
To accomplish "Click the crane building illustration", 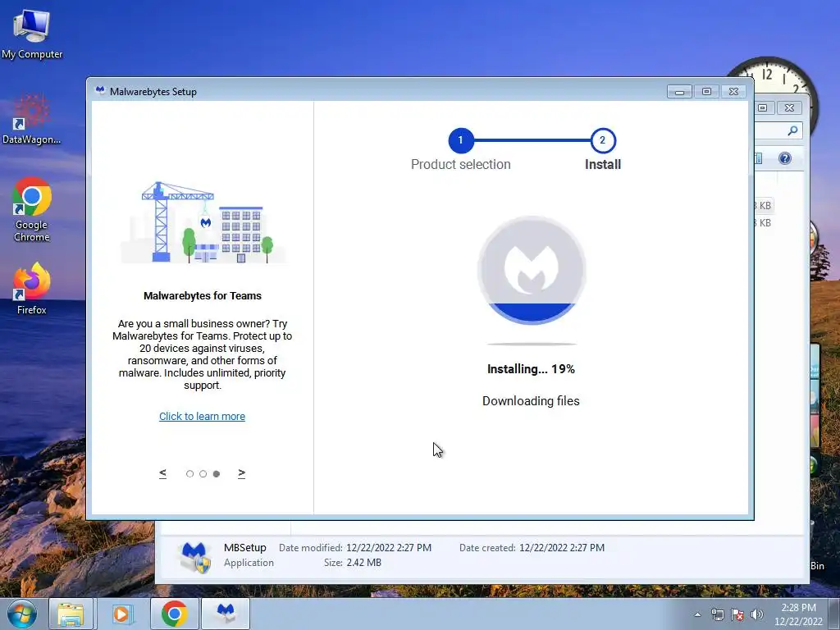I will 203,221.
